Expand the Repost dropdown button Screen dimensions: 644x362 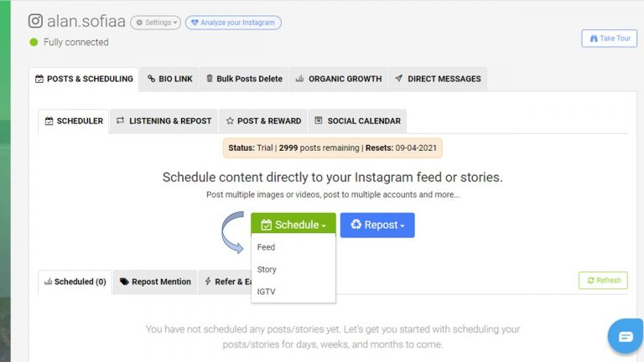pos(377,225)
